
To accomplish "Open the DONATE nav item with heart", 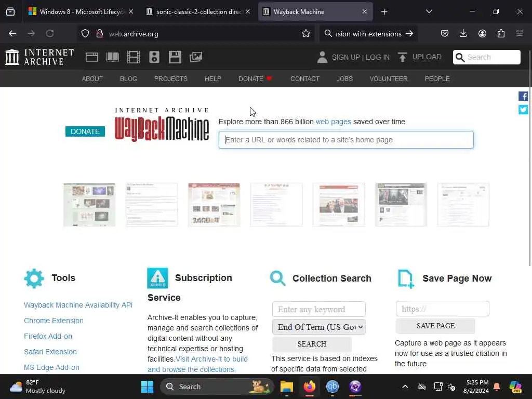I will (x=255, y=79).
